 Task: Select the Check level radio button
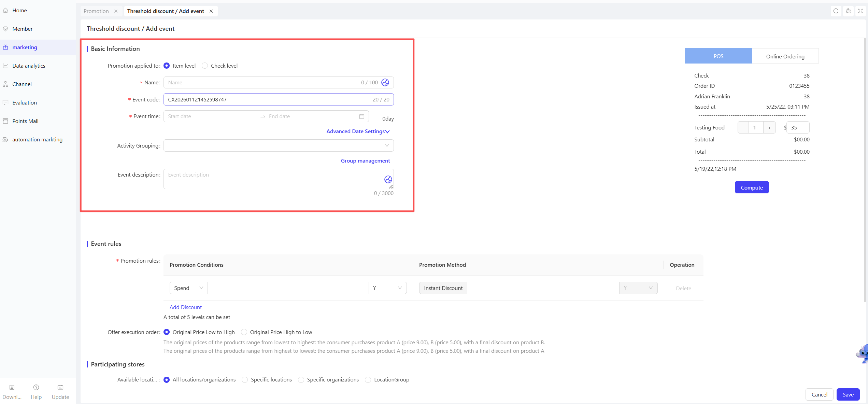click(x=205, y=66)
